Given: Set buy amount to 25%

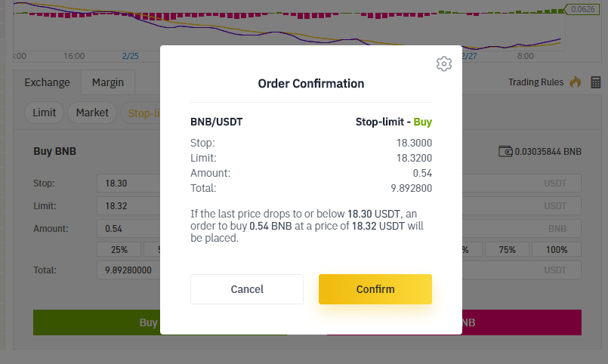Looking at the screenshot, I should coord(119,250).
